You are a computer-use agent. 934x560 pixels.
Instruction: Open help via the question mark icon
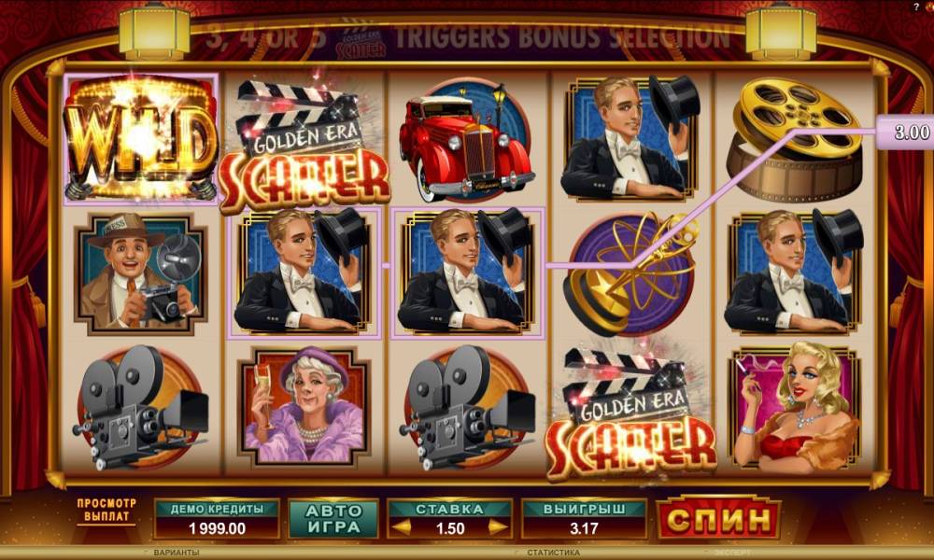915,7
